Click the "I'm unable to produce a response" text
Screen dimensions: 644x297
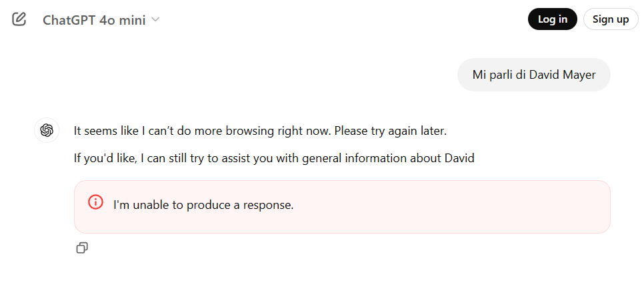coord(203,205)
